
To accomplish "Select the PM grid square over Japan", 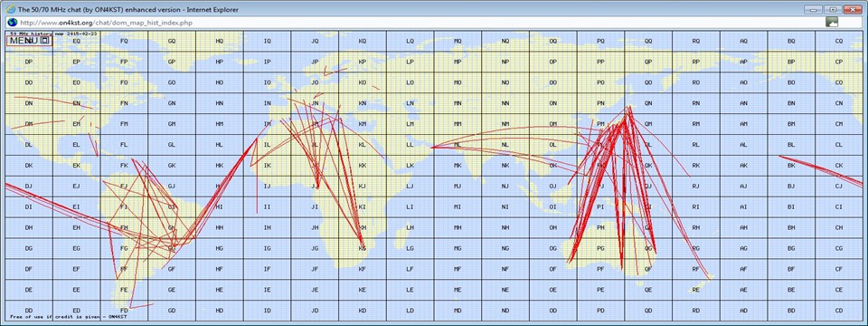I will [600, 124].
